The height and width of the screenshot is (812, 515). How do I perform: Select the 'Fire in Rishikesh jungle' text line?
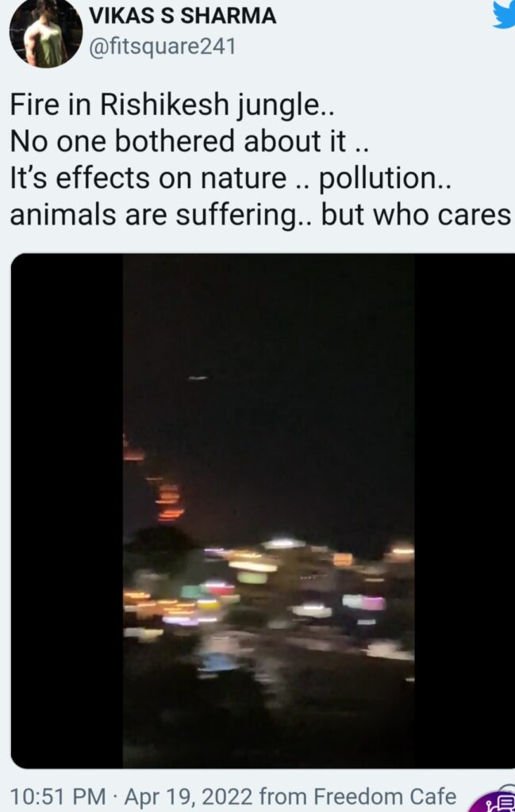[x=172, y=105]
